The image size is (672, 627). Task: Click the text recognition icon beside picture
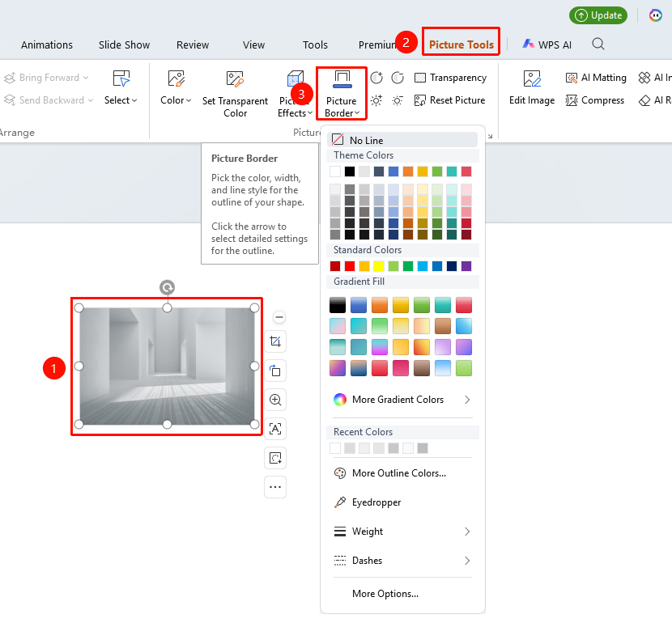[x=275, y=429]
